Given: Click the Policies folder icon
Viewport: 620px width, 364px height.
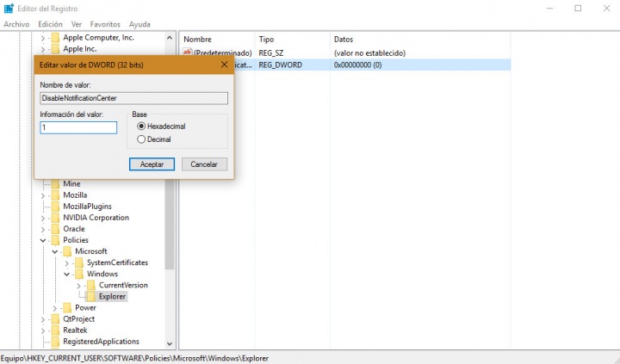Looking at the screenshot, I should click(x=55, y=240).
